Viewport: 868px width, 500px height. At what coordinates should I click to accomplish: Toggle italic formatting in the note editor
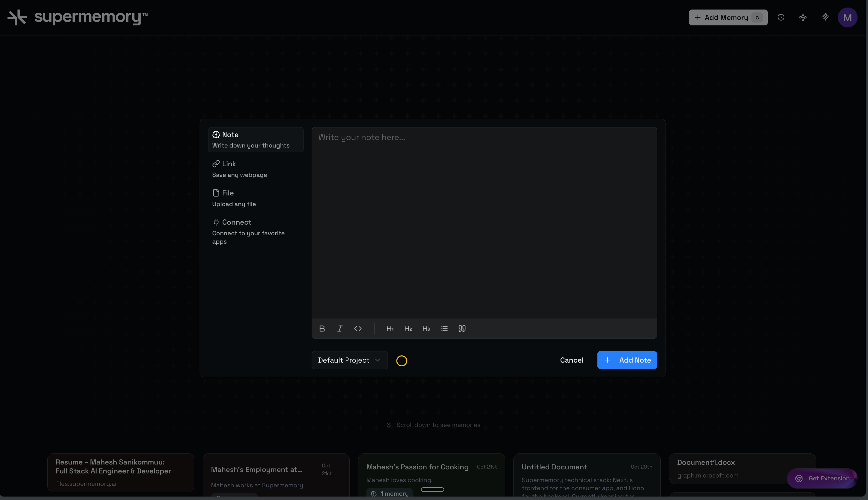click(340, 329)
